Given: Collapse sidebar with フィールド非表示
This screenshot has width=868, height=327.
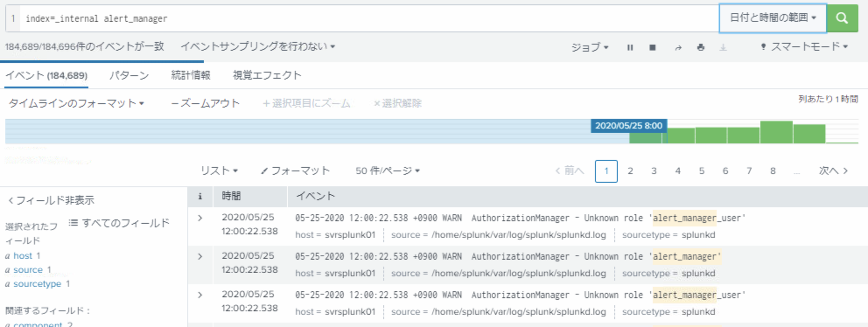Looking at the screenshot, I should (x=51, y=200).
